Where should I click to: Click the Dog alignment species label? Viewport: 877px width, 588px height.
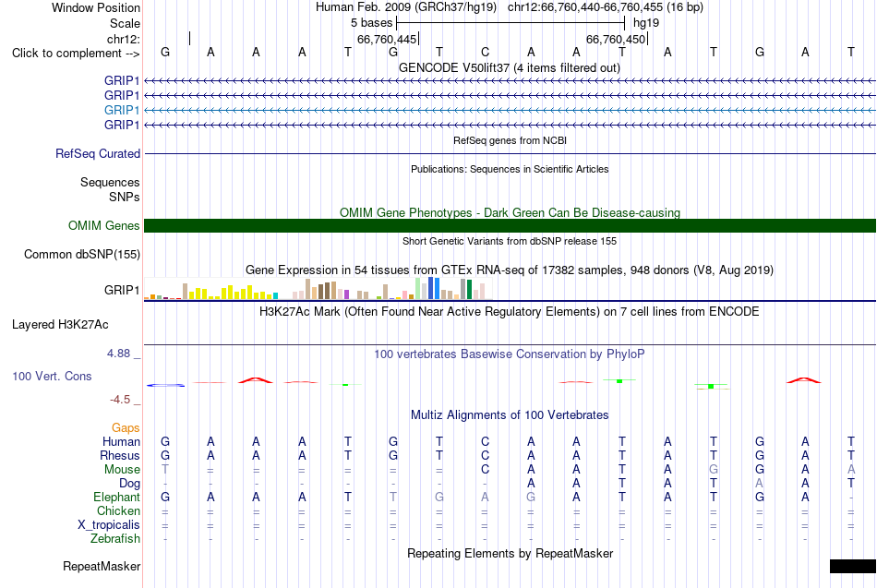click(x=129, y=484)
